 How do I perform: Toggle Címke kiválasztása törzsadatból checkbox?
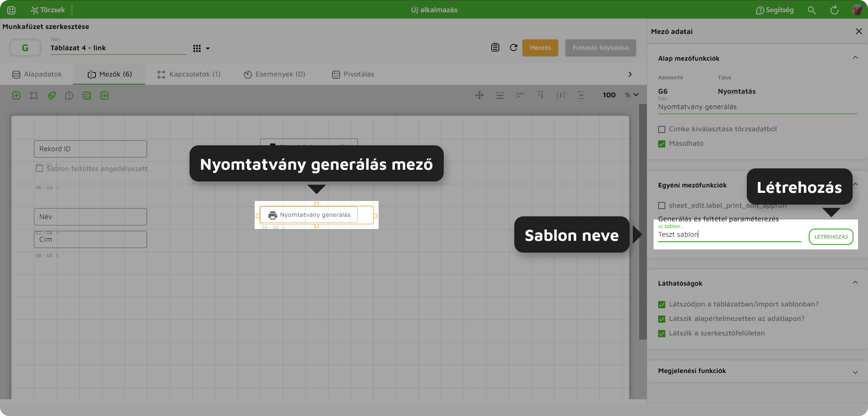coord(662,129)
